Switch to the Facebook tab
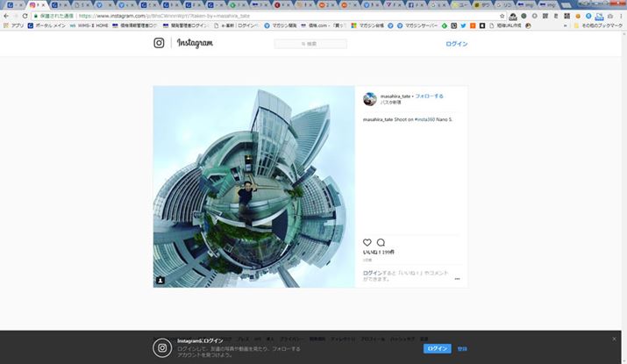This screenshot has width=627, height=364. 416,5
